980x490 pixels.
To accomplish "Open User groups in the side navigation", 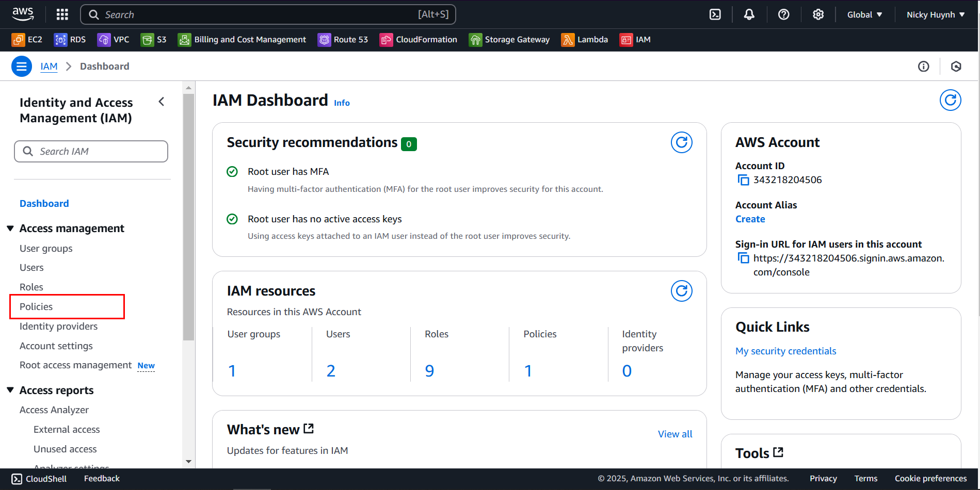I will point(46,249).
